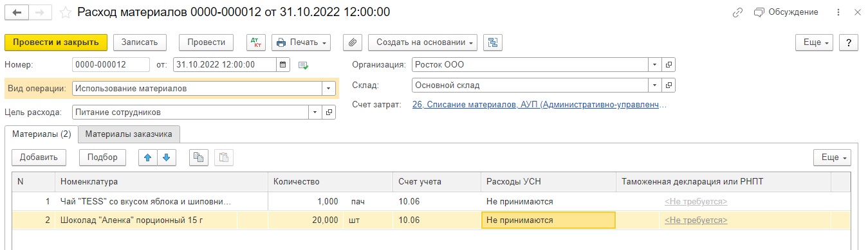The width and height of the screenshot is (868, 250).
Task: Open the Дт/Кт postings view icon
Action: [256, 42]
